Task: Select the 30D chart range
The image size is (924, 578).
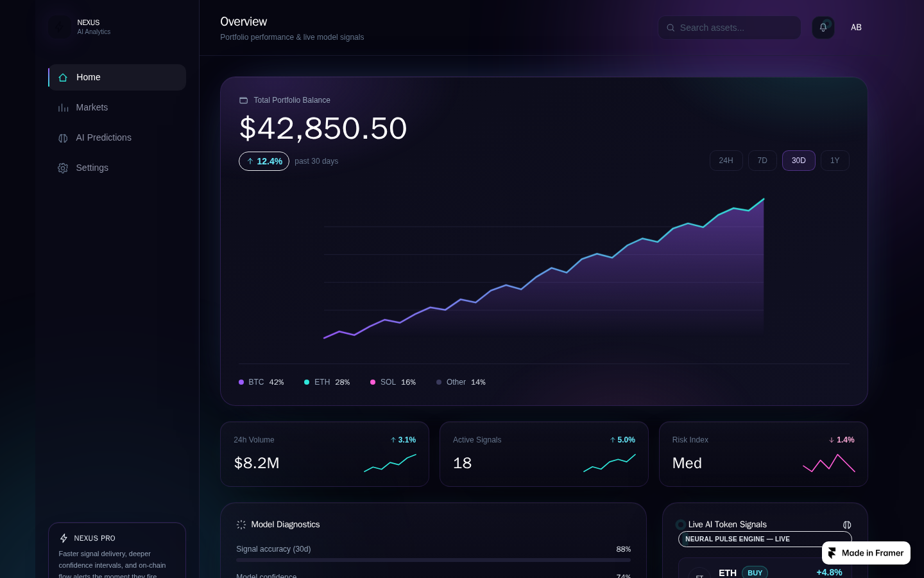Action: tap(799, 161)
